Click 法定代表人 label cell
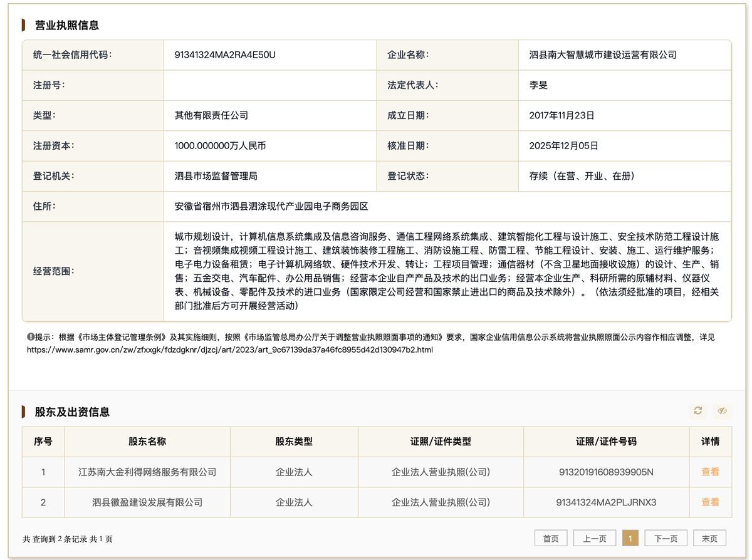The height and width of the screenshot is (560, 752). pyautogui.click(x=447, y=85)
